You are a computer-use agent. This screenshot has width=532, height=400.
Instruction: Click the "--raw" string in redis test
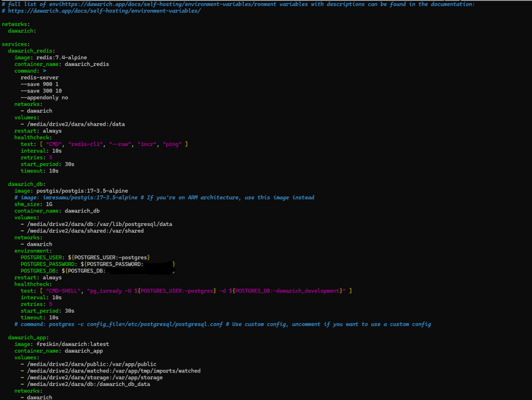[x=120, y=144]
